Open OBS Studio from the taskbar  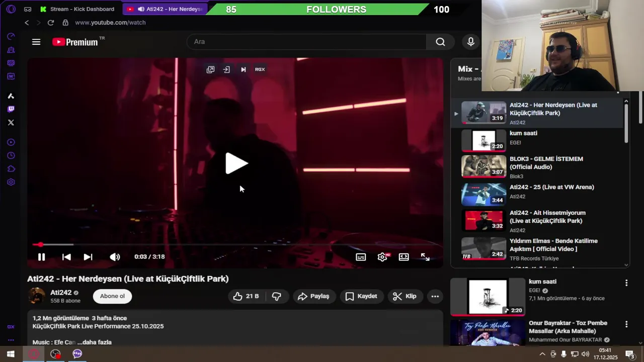click(55, 354)
